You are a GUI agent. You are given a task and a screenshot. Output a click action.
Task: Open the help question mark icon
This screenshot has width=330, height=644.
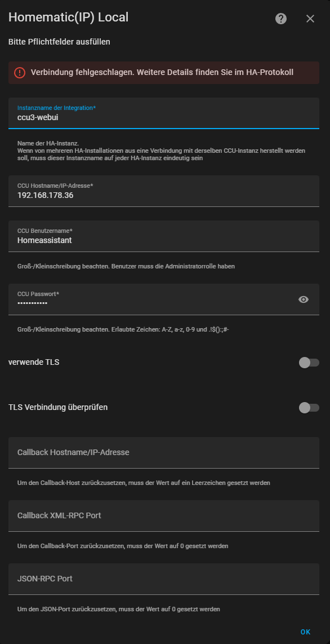[x=281, y=19]
